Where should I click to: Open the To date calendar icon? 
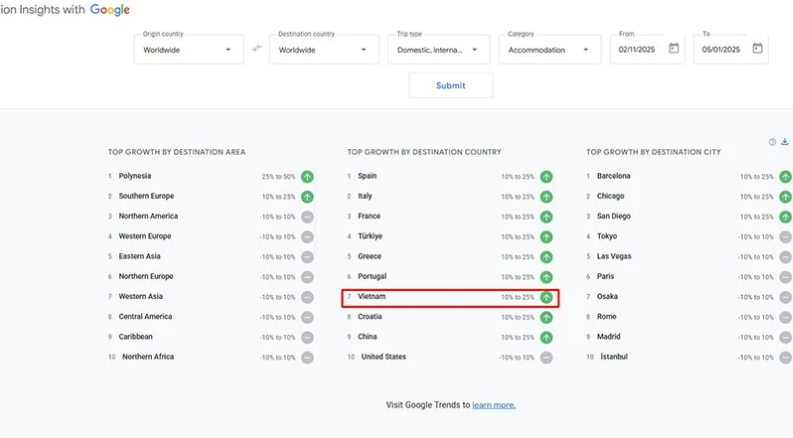click(757, 48)
